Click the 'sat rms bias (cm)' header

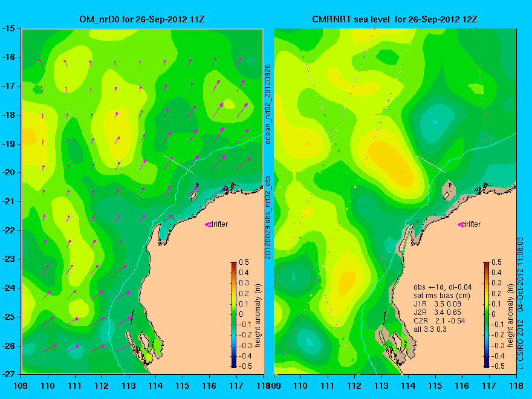coord(442,296)
